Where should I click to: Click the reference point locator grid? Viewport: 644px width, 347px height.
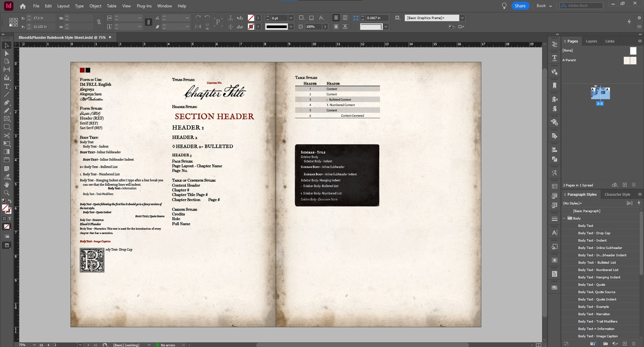click(13, 22)
